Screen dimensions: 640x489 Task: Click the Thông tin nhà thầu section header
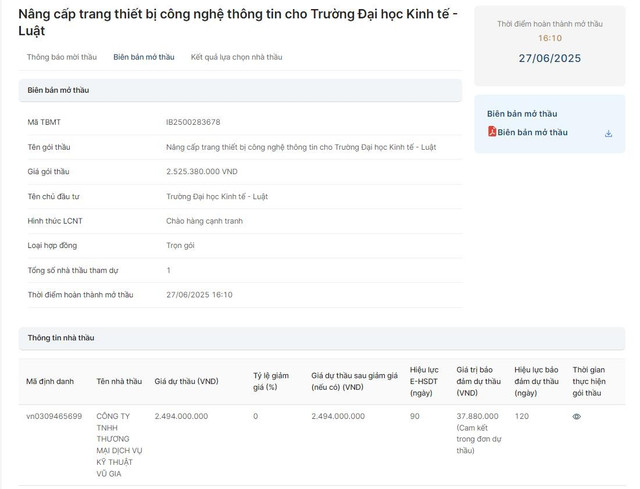(x=61, y=338)
